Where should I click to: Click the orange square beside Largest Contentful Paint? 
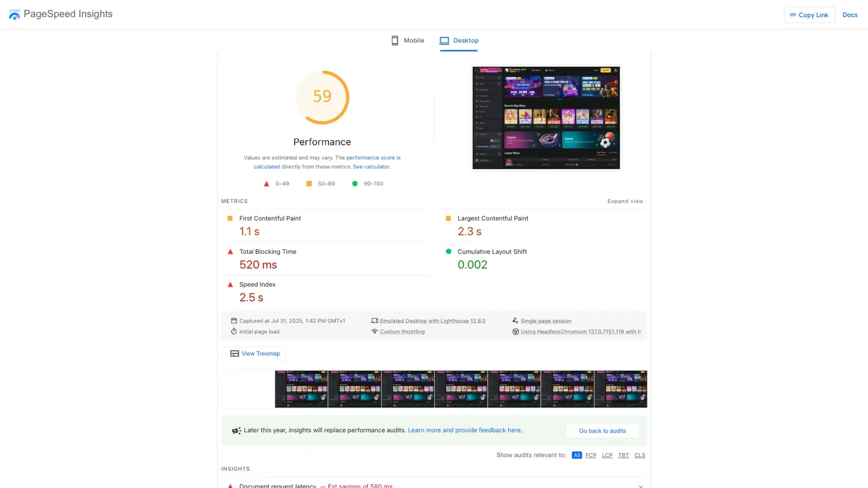pos(448,218)
